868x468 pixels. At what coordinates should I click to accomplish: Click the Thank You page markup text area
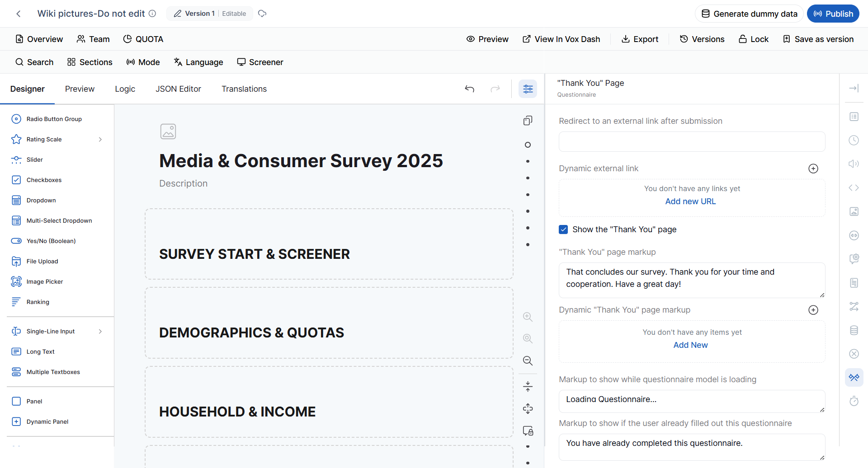[x=692, y=280]
